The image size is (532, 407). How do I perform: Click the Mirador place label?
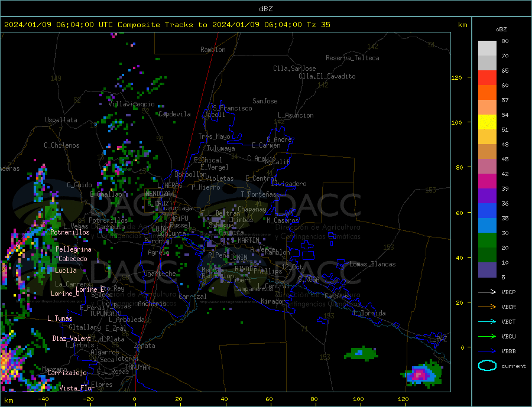click(x=273, y=301)
